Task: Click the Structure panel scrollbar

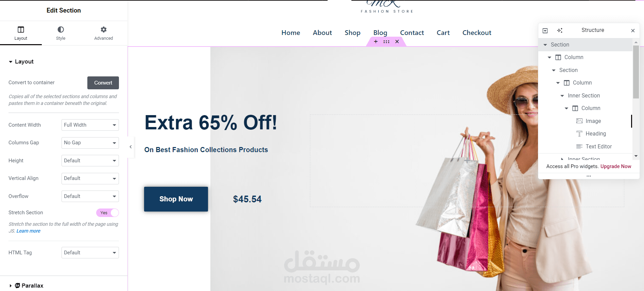Action: [x=636, y=72]
